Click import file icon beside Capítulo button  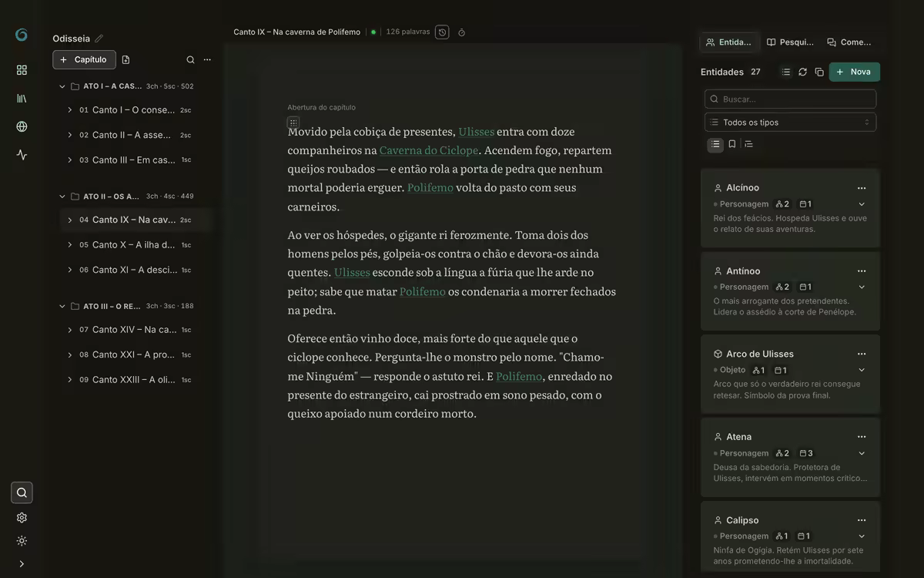[x=126, y=59]
